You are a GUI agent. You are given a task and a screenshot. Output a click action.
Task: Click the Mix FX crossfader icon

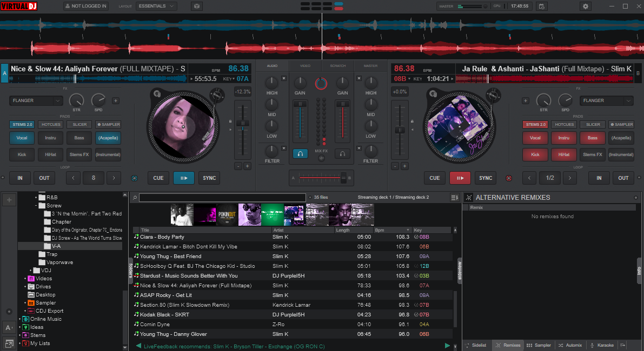point(321,158)
